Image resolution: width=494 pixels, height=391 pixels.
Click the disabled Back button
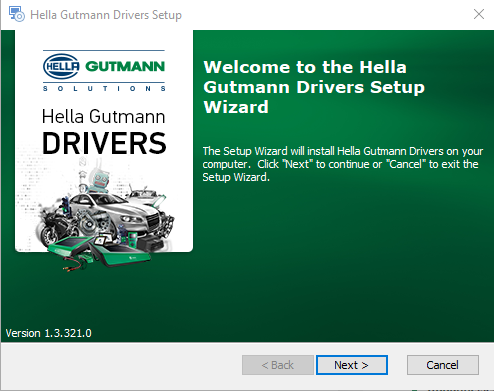click(278, 365)
